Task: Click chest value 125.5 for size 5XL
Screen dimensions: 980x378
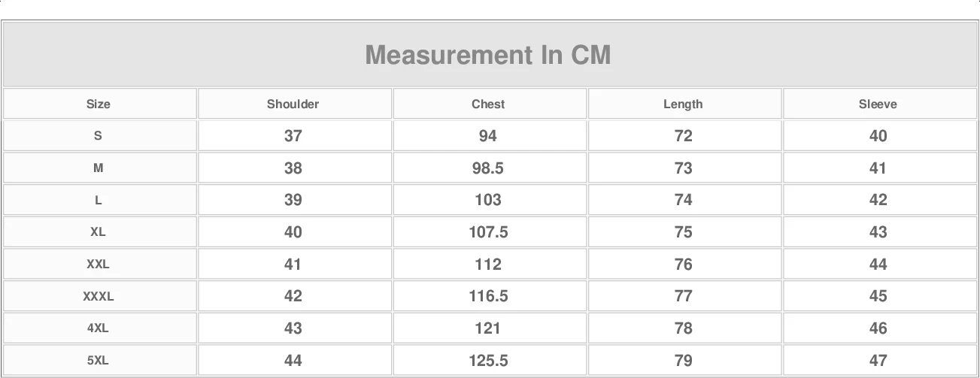Action: pos(488,361)
